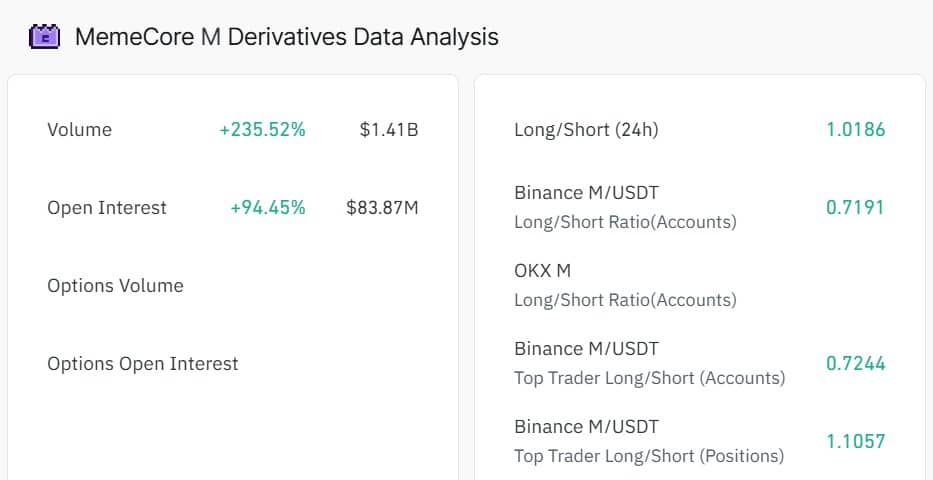Open the OKX M Long/Short Ratio entry
The width and height of the screenshot is (933, 480).
[625, 285]
